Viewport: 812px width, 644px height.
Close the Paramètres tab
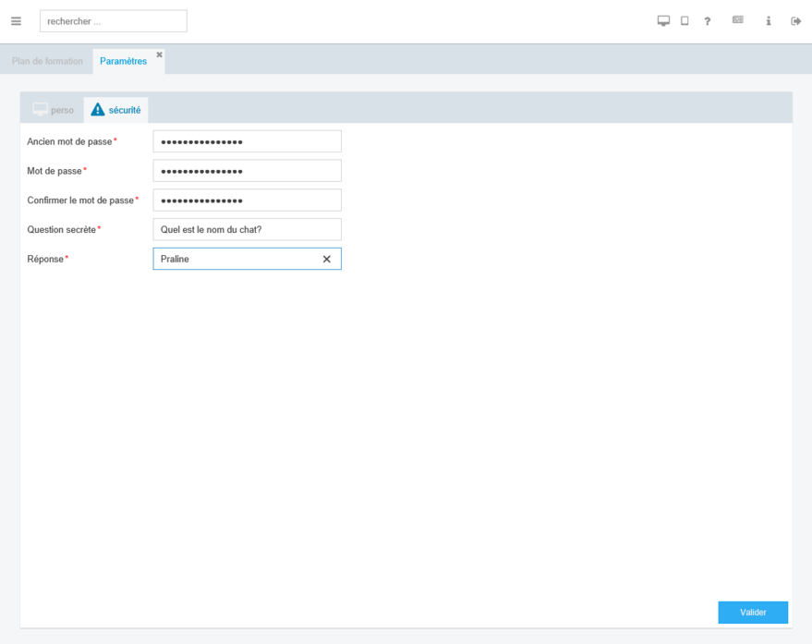pos(159,55)
